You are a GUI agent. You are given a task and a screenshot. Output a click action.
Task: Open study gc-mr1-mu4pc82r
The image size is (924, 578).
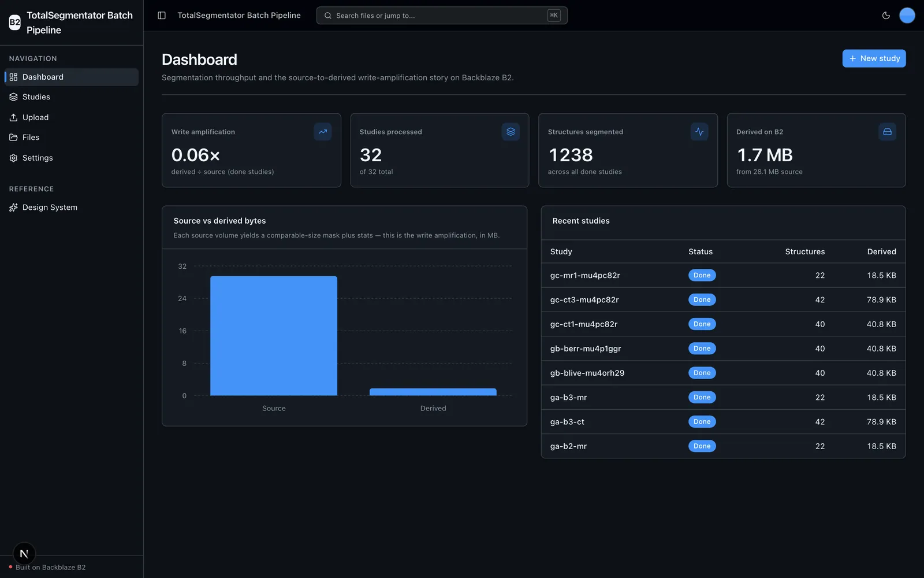click(x=585, y=276)
